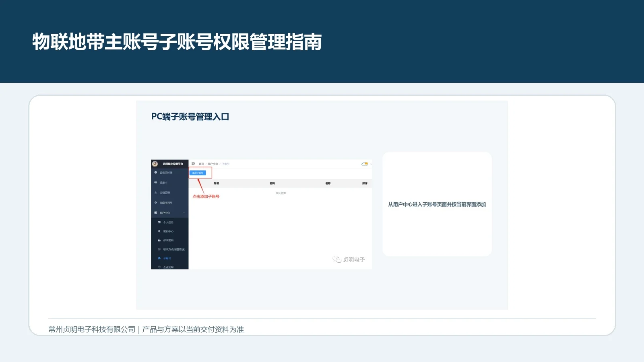Click the 操作 table column header
The height and width of the screenshot is (362, 644).
point(365,183)
